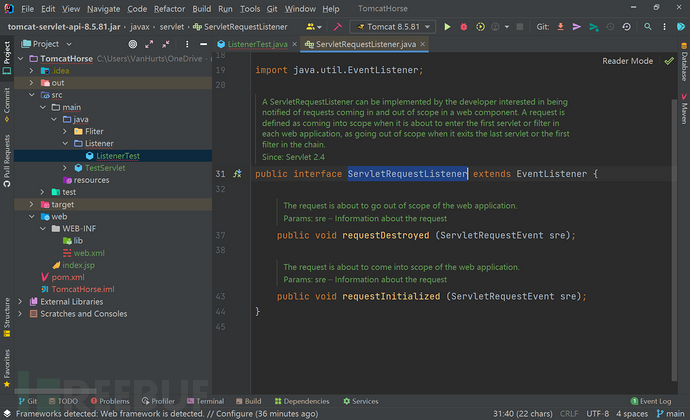Viewport: 690px width, 420px height.
Task: Open the Pull Requests sidebar tab
Action: click(7, 161)
